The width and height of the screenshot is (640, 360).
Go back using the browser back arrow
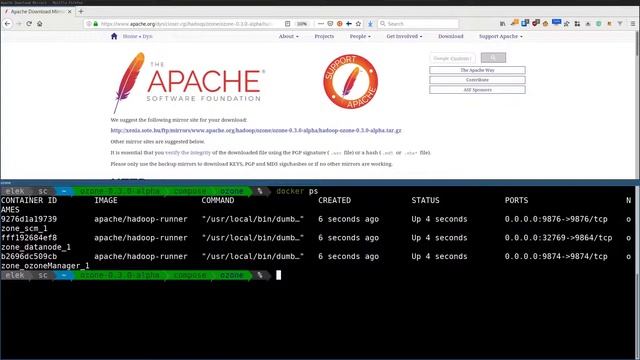7,24
